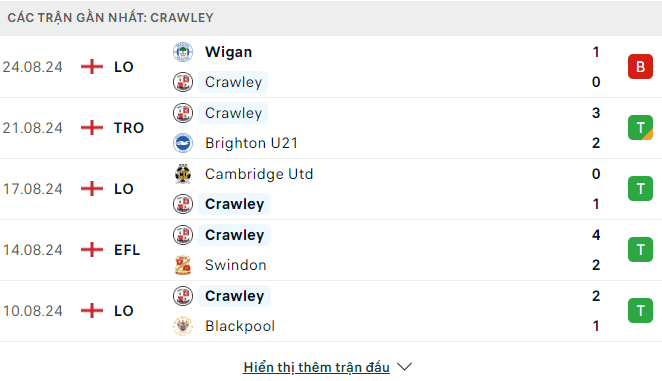The width and height of the screenshot is (662, 381).
Task: Click the green T badge with orange corner
Action: tap(640, 128)
